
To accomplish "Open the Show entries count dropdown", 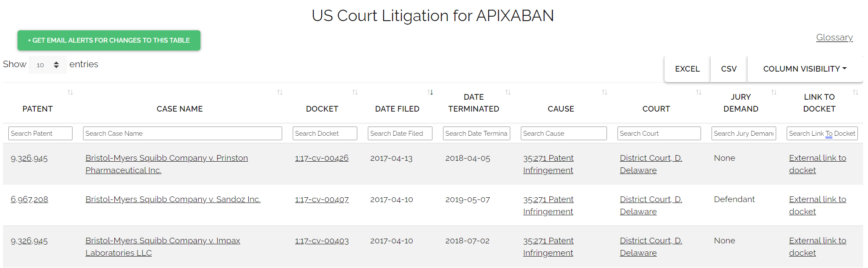I will point(47,65).
